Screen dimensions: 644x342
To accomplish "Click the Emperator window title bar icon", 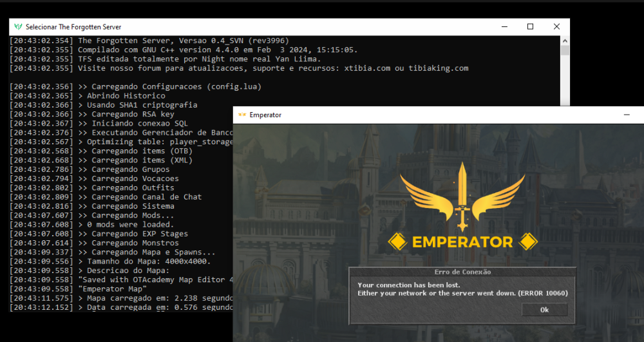I will click(242, 115).
